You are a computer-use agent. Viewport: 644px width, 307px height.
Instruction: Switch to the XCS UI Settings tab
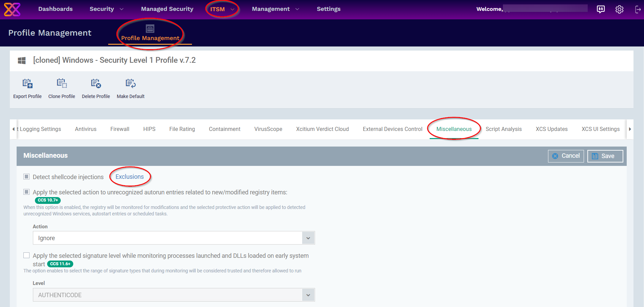[601, 129]
